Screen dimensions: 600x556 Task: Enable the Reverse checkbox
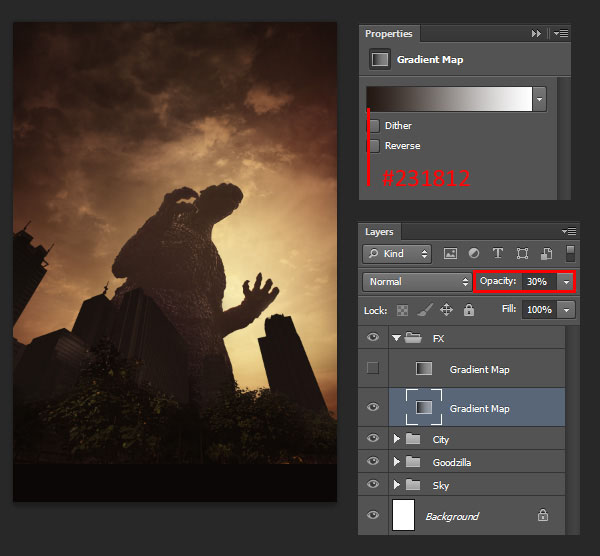(x=374, y=146)
